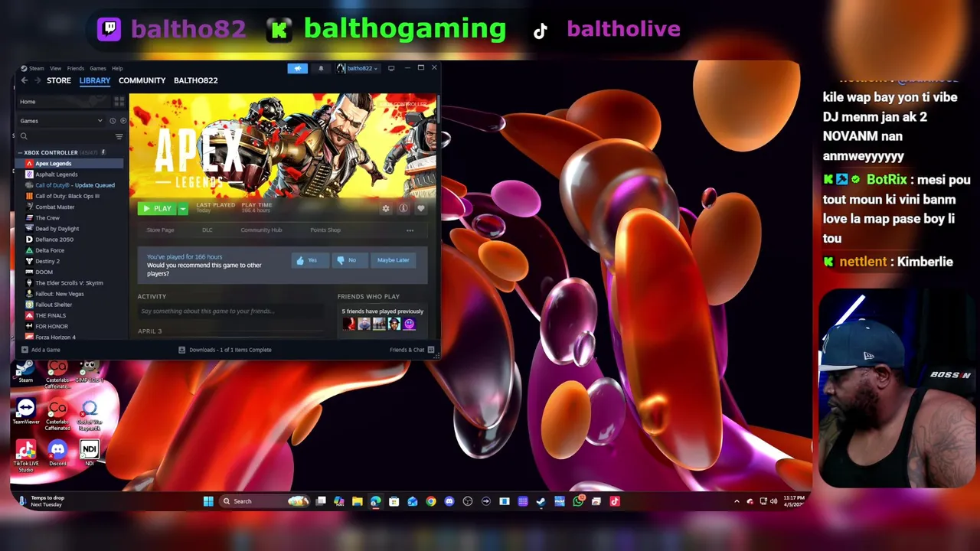Open the Community Hub link
Screen dimensions: 980x551
pyautogui.click(x=261, y=230)
